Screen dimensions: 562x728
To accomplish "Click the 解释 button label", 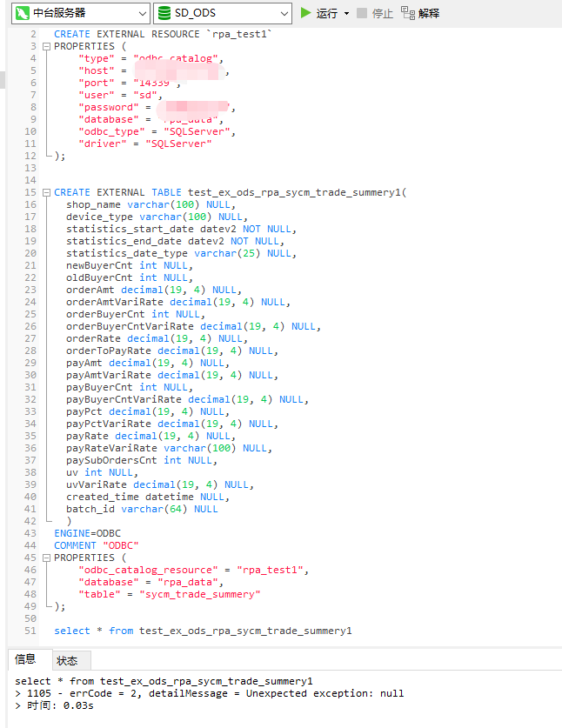I will tap(429, 13).
